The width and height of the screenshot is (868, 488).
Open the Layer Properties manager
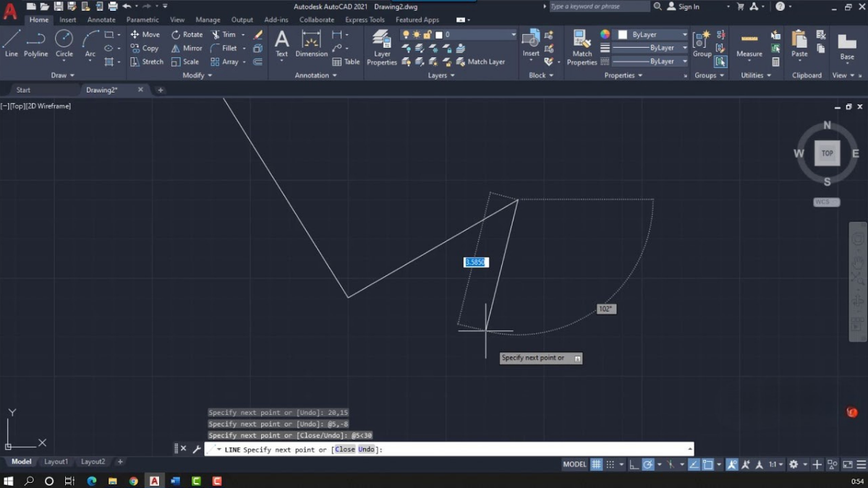pos(382,48)
